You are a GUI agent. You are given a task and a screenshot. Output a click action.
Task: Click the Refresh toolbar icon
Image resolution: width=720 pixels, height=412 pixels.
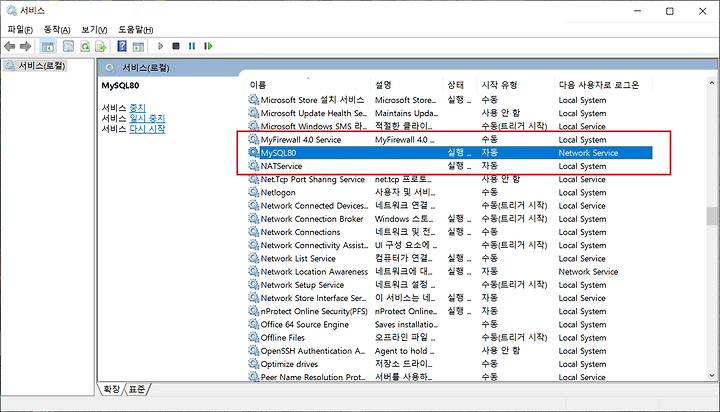85,46
